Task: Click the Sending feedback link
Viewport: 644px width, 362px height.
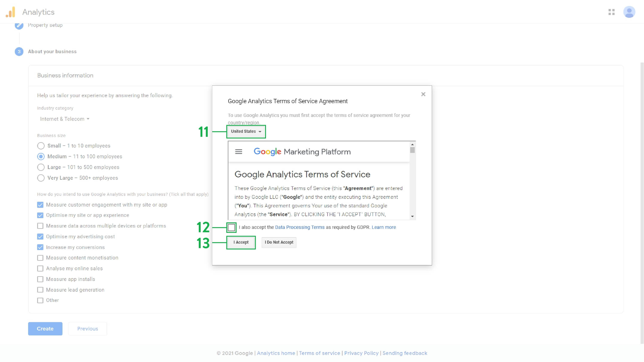Action: pos(405,353)
